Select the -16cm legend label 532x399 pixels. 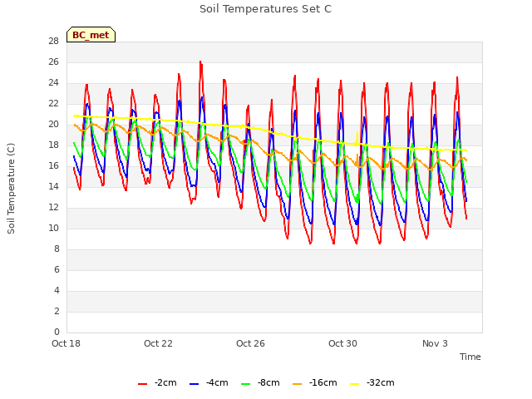pyautogui.click(x=323, y=382)
